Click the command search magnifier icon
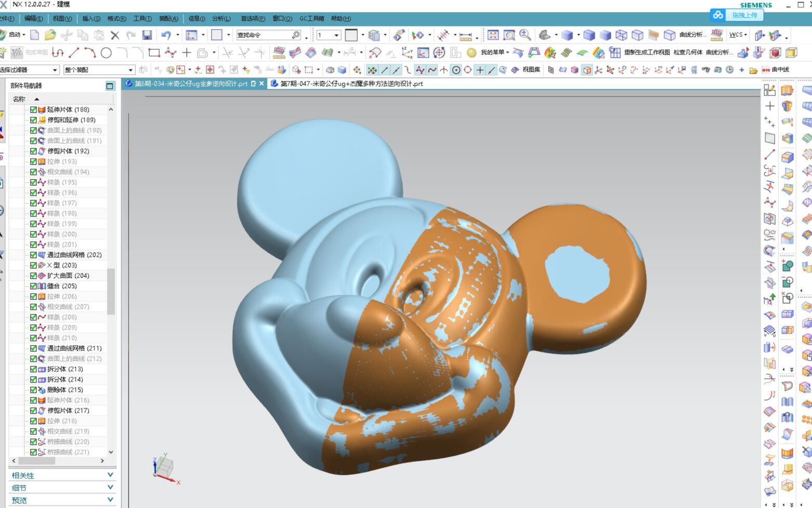 click(x=296, y=35)
